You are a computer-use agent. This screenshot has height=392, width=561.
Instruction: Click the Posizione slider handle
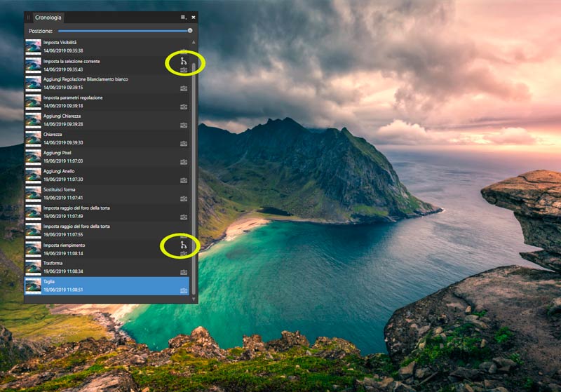coord(190,31)
